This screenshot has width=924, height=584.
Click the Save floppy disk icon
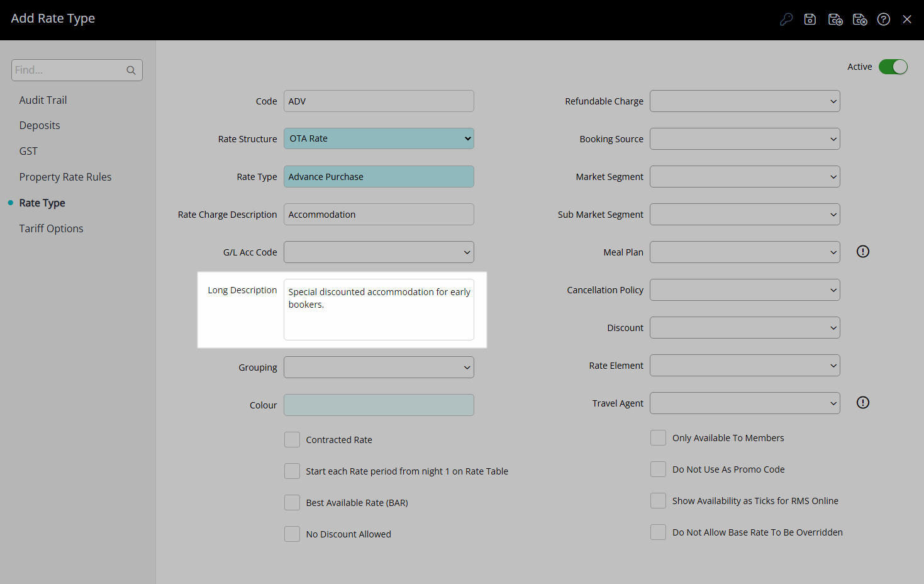pos(810,20)
